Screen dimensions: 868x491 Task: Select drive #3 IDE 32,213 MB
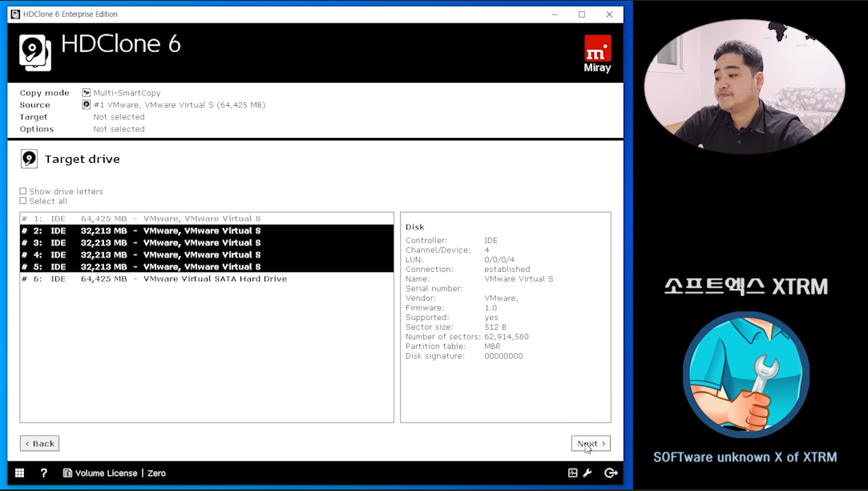point(207,243)
